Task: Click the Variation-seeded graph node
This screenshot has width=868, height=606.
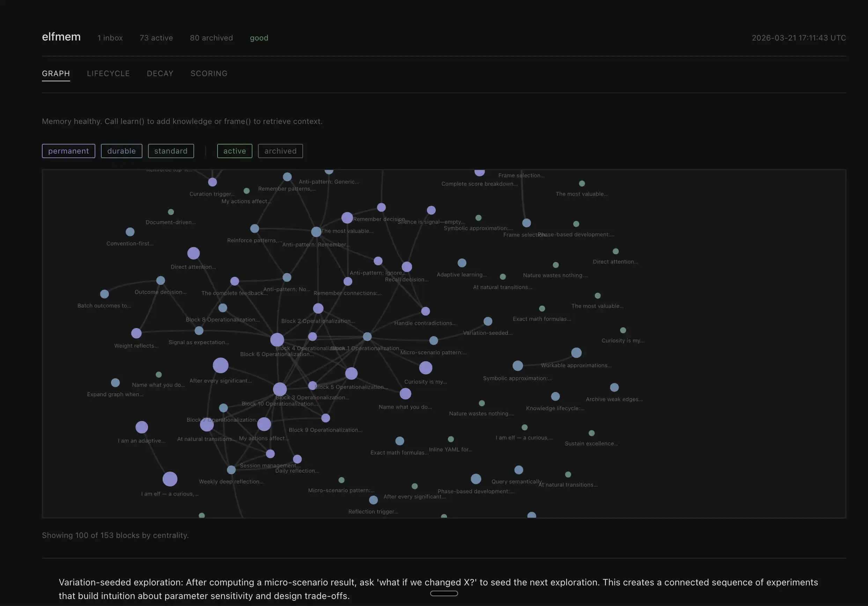Action: 488,322
